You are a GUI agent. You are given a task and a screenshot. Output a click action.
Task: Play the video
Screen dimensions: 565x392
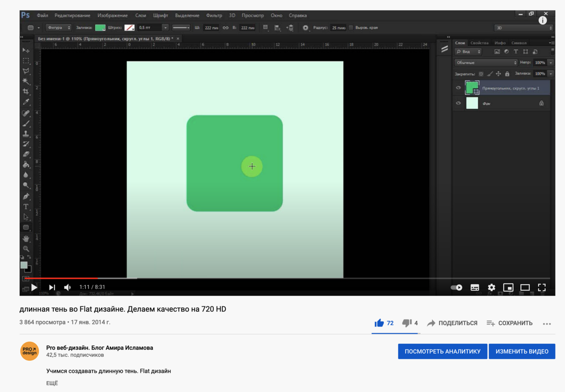[34, 287]
